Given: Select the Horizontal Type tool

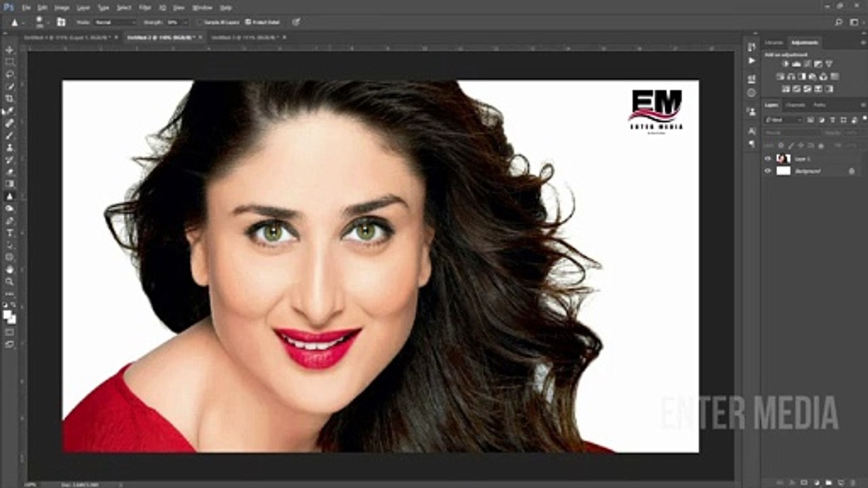Looking at the screenshot, I should (9, 233).
